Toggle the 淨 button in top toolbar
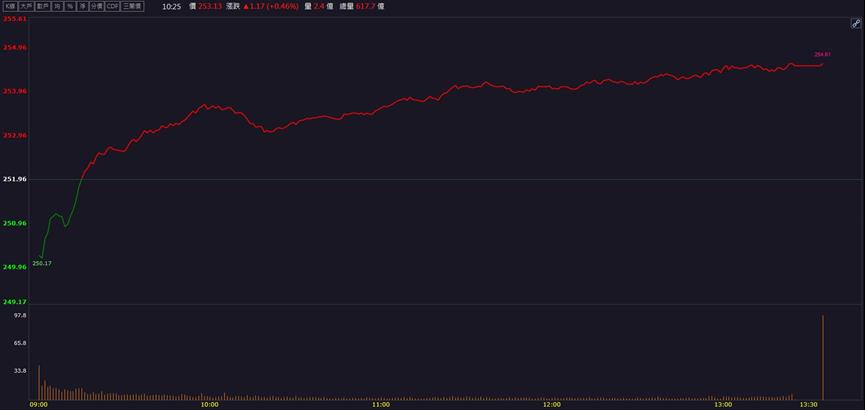 coord(82,6)
